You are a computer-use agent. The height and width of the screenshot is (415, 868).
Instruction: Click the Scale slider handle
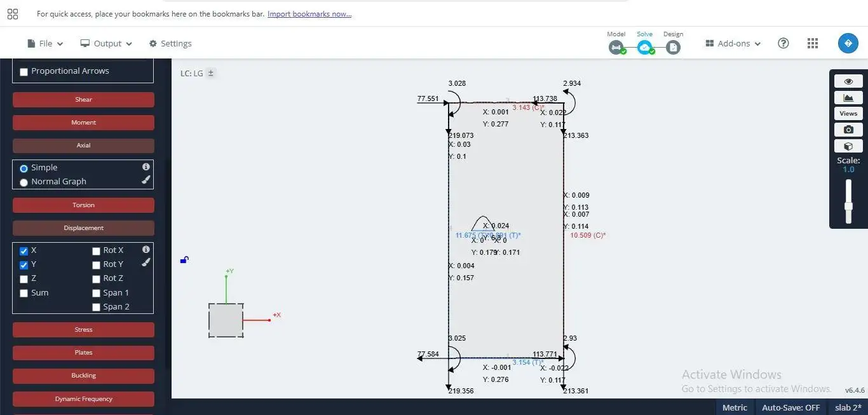(x=848, y=206)
